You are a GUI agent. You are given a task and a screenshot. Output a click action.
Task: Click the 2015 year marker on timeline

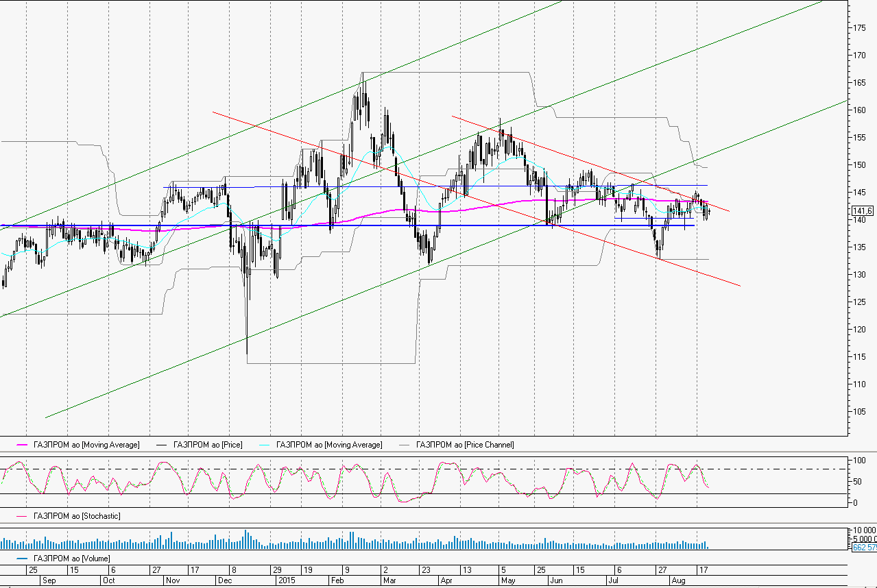tap(286, 580)
